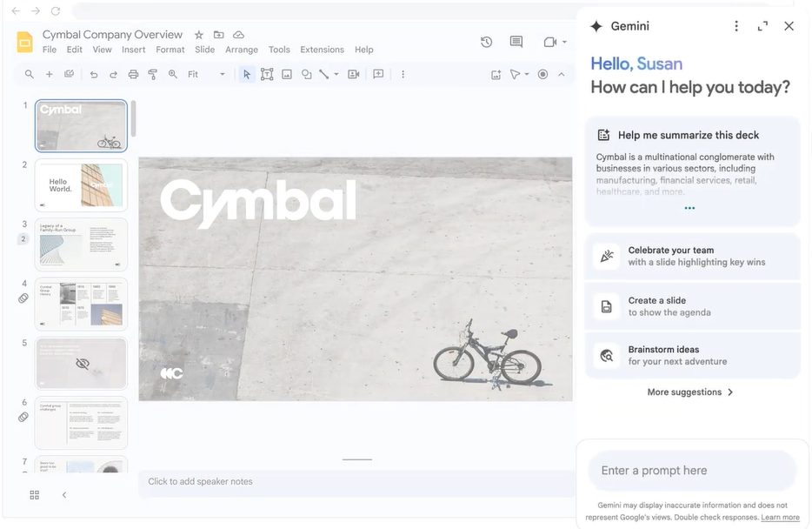Expand More suggestions in Gemini panel
812x529 pixels.
pos(690,392)
